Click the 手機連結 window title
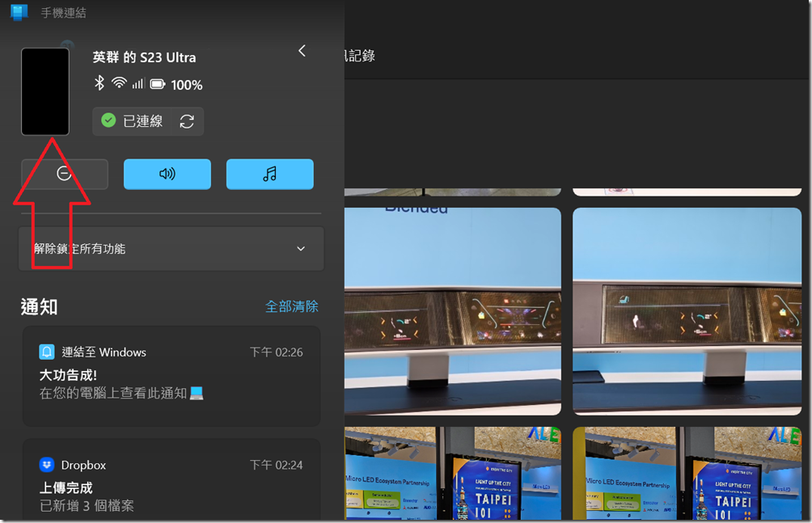The height and width of the screenshot is (523, 812). click(63, 12)
